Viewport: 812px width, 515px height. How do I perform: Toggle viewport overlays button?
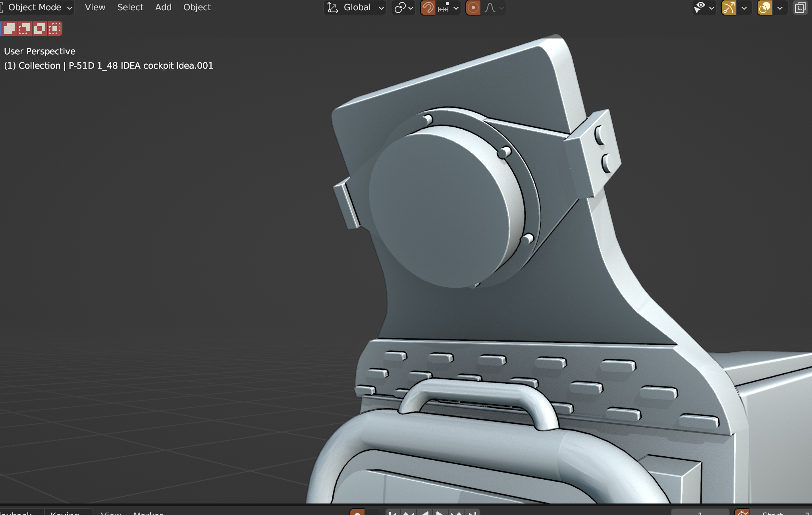pos(764,8)
